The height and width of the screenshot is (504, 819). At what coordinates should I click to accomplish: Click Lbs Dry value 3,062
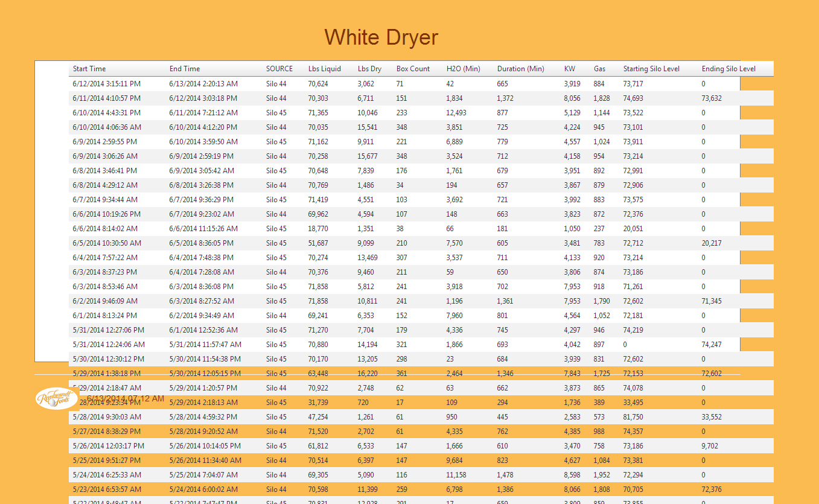point(366,84)
